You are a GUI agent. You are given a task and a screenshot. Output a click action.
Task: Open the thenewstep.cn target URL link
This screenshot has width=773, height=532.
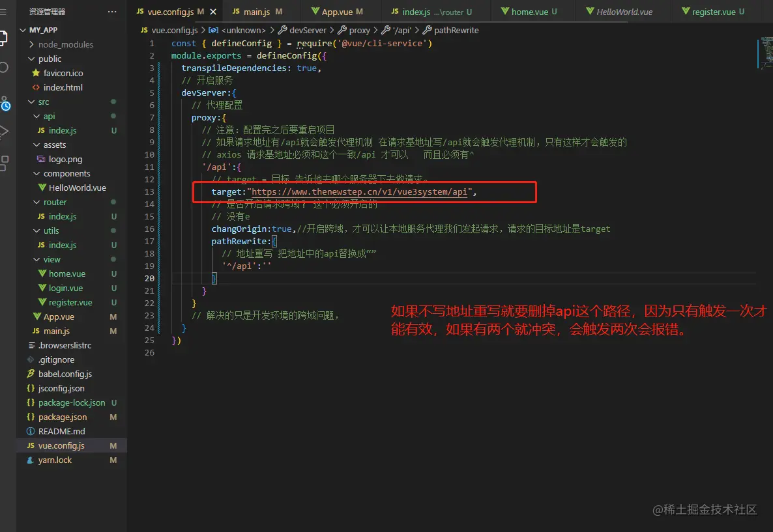pos(359,191)
